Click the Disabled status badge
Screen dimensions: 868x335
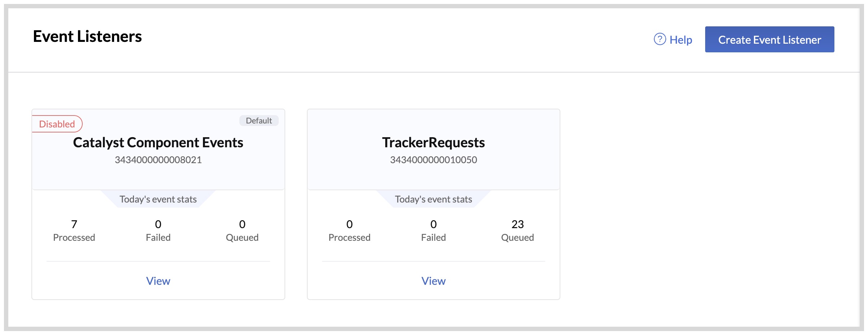point(57,124)
